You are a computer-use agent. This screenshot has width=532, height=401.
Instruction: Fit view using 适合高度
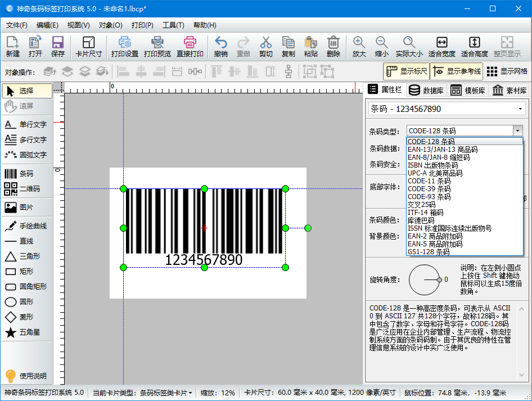[474, 47]
